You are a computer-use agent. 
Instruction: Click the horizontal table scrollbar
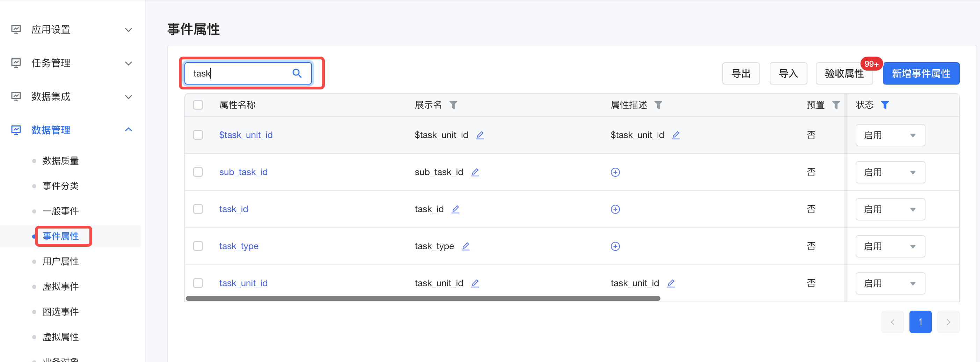[422, 298]
